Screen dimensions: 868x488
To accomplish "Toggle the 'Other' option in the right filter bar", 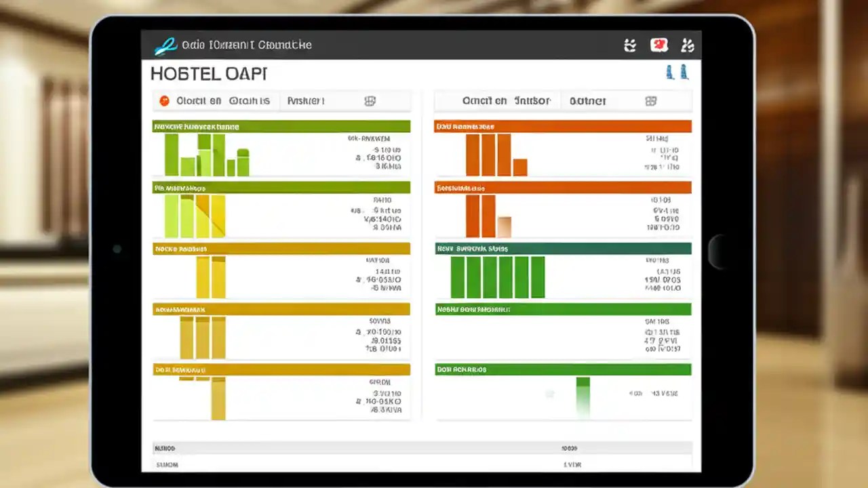I will (587, 100).
